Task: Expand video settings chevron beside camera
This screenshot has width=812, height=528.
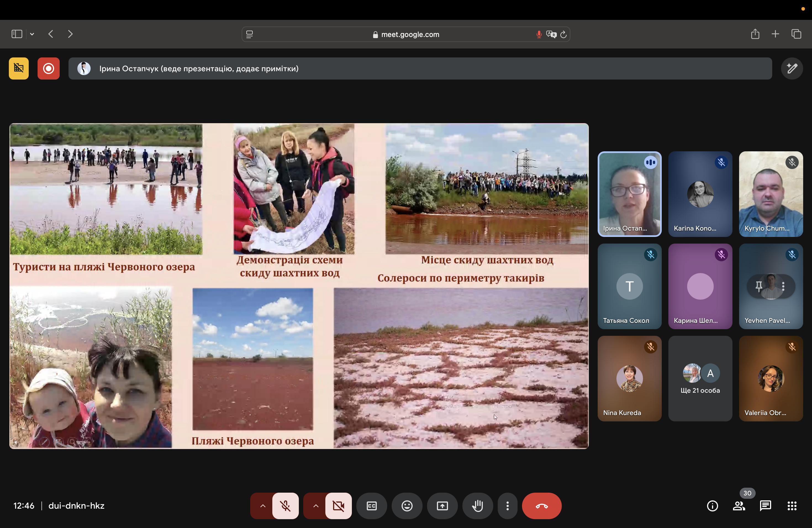Action: 316,506
